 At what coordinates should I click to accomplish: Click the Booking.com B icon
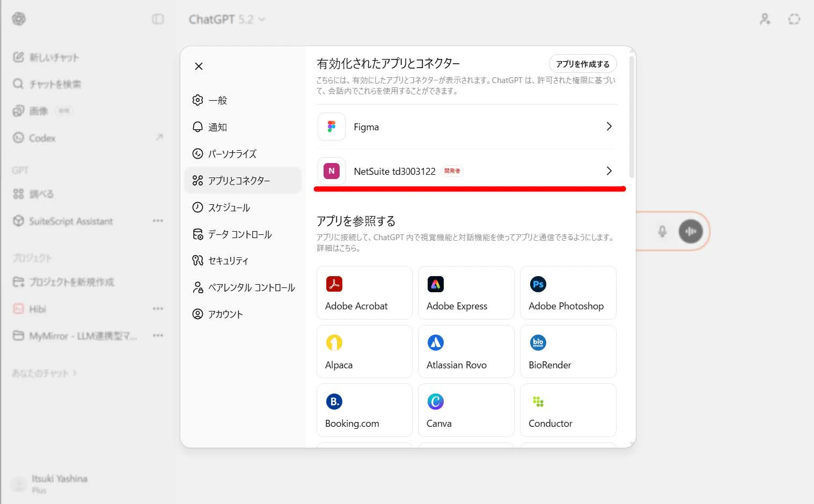(x=334, y=402)
